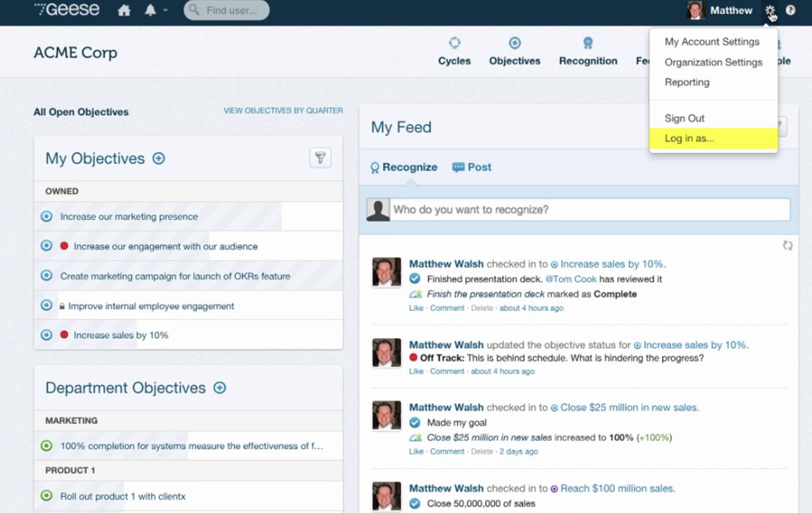Delete the Finished presentation deck post
Viewport: 812px width, 513px height.
[482, 308]
